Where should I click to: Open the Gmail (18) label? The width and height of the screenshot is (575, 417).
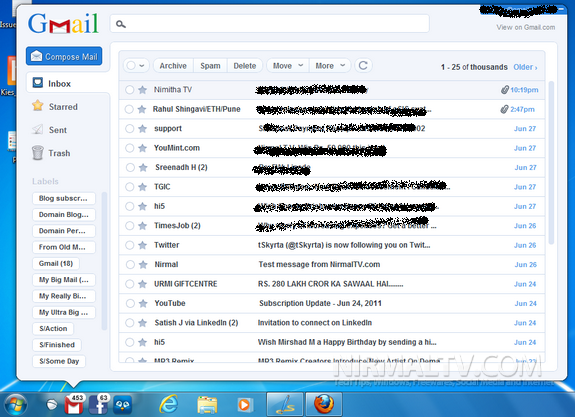click(x=56, y=264)
